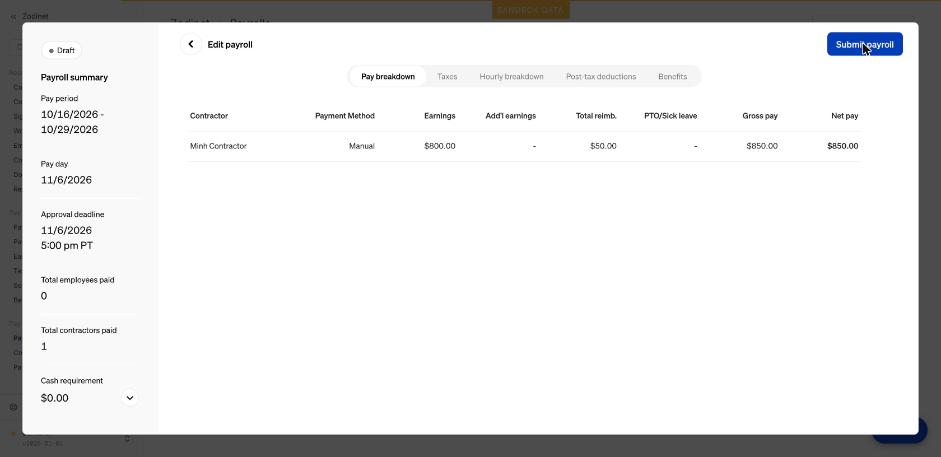Click the 5:00 pm PT deadline time
Viewport: 941px width, 457px height.
tap(67, 246)
